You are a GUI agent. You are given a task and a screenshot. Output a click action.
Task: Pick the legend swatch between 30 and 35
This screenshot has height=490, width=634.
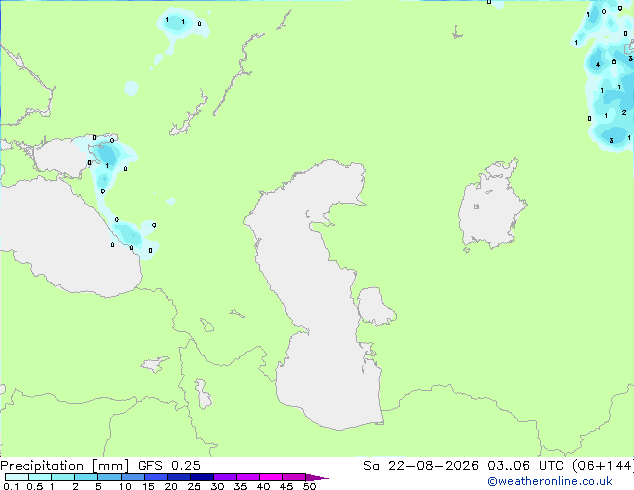(x=225, y=477)
